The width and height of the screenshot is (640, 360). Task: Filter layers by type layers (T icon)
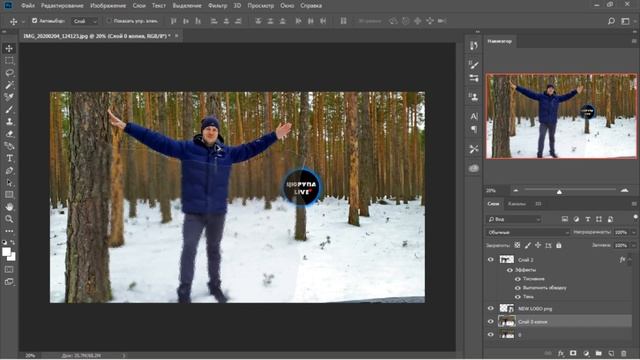coord(588,219)
